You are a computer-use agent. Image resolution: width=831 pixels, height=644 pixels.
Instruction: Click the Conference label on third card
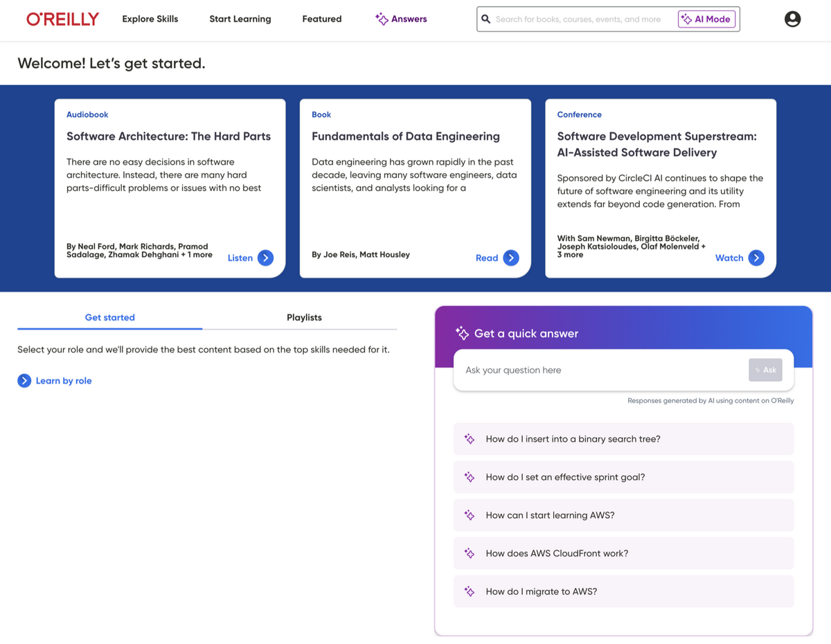point(580,115)
